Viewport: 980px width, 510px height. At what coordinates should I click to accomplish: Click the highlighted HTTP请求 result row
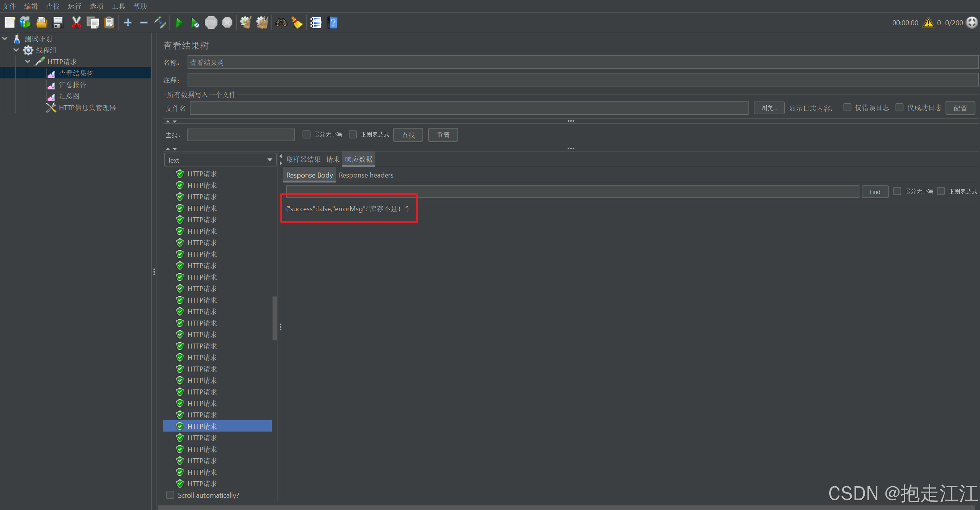click(217, 426)
